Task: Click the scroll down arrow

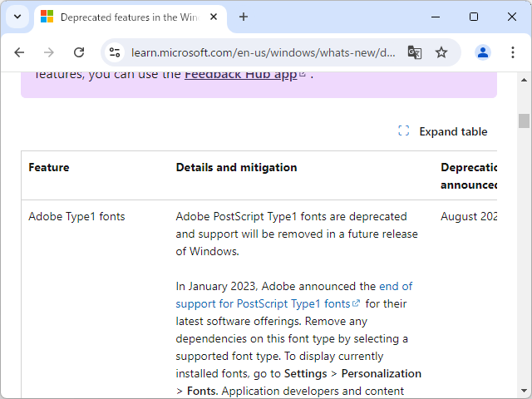Action: pos(524,391)
